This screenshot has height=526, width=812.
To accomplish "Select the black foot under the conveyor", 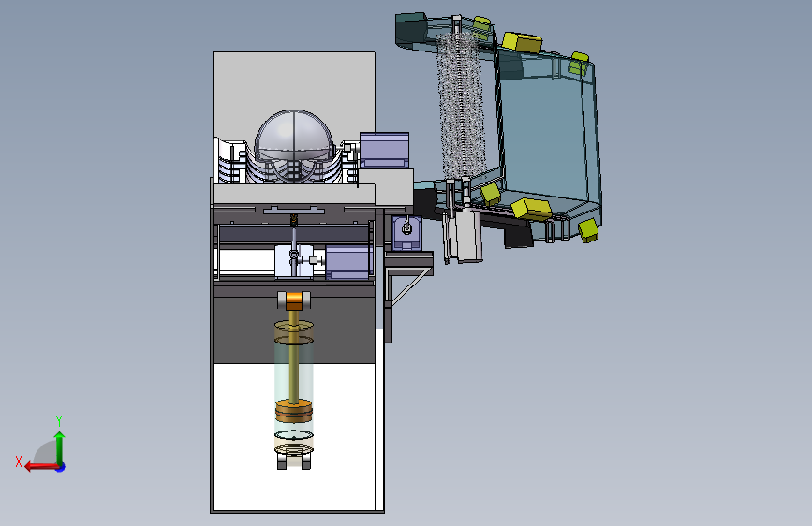I will pyautogui.click(x=518, y=236).
